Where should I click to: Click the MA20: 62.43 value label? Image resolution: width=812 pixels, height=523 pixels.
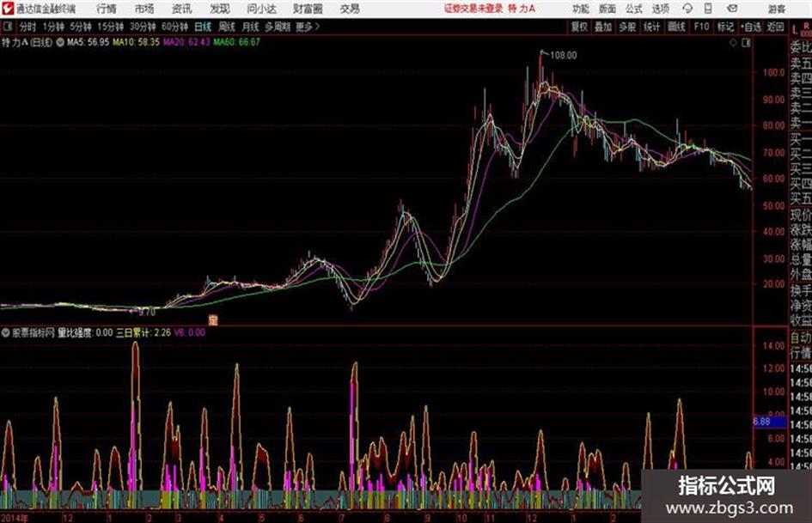[x=186, y=42]
